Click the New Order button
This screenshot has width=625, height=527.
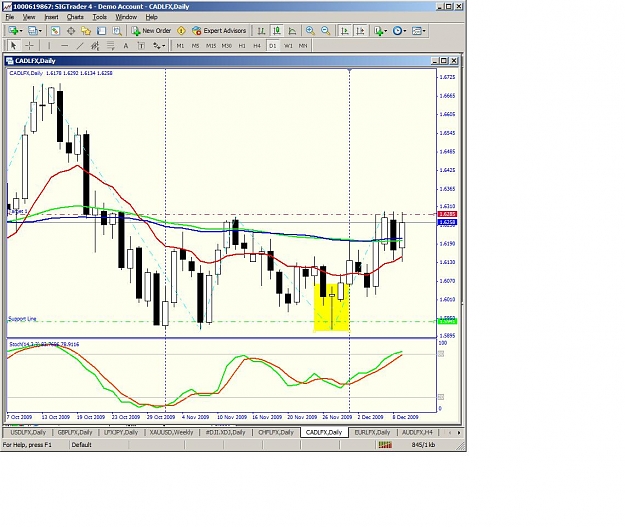click(151, 31)
